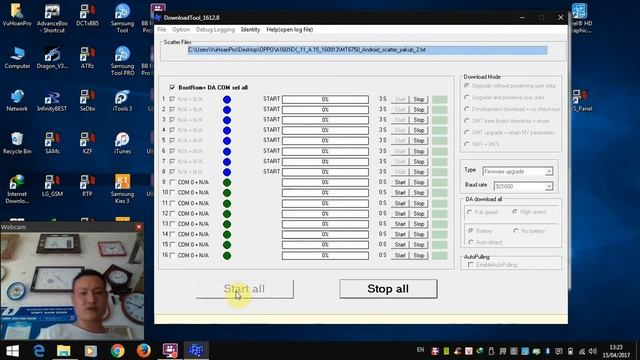
Task: Click the Stop button on row 12
Action: point(419,213)
